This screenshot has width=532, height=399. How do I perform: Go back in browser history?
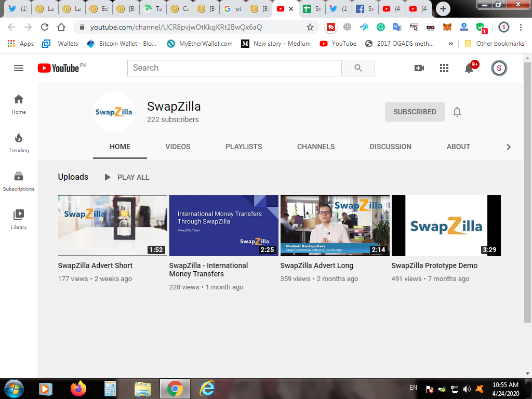click(x=11, y=27)
